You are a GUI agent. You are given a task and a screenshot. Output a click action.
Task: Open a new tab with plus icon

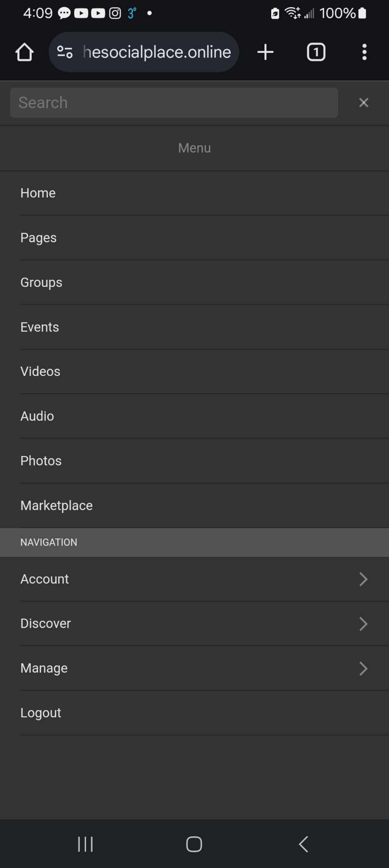[265, 53]
